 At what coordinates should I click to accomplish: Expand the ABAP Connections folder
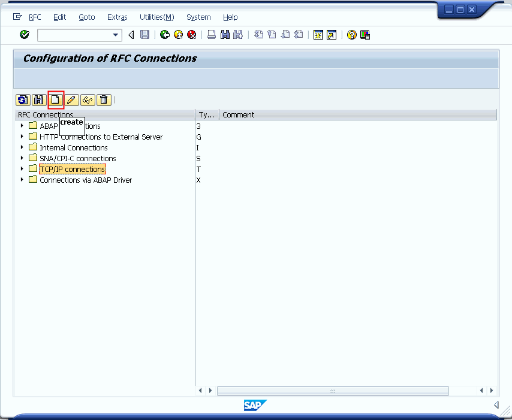pos(22,126)
